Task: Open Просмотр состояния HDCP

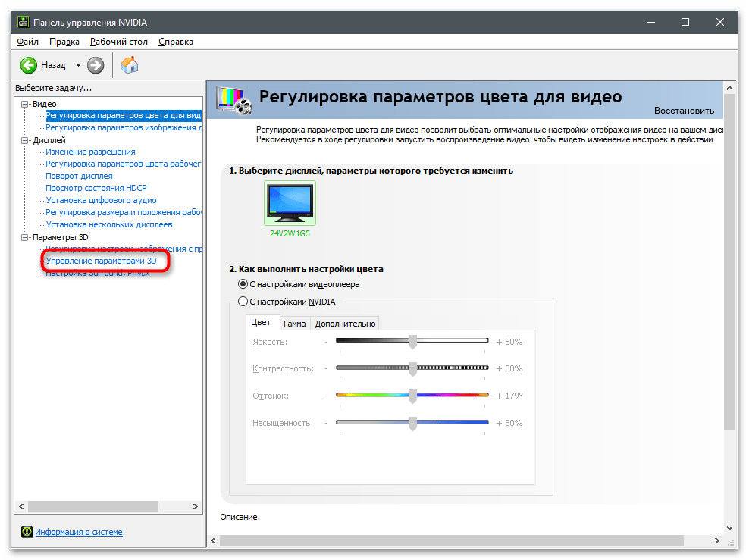Action: click(x=96, y=188)
